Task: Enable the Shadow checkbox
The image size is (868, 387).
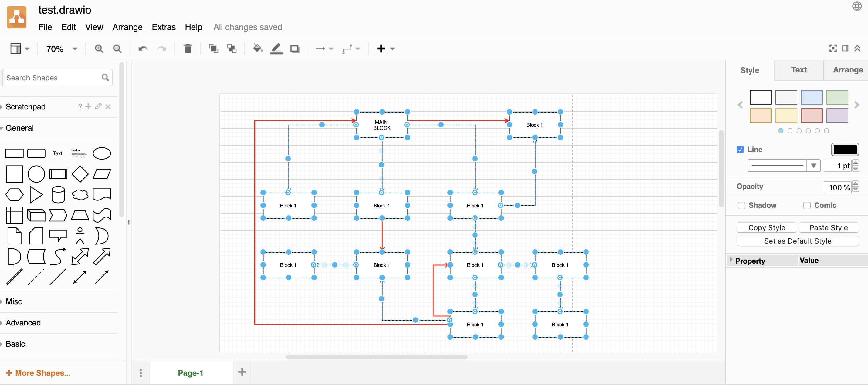Action: pyautogui.click(x=741, y=205)
